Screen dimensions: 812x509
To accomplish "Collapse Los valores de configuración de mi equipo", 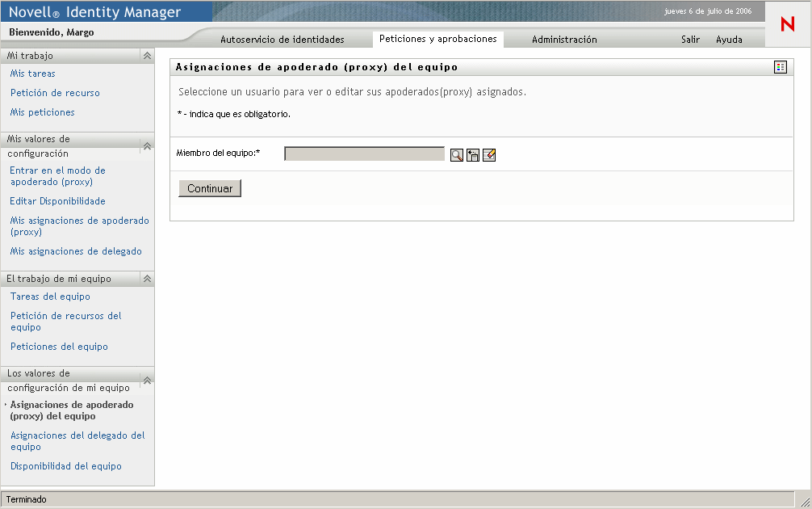I will tap(147, 381).
